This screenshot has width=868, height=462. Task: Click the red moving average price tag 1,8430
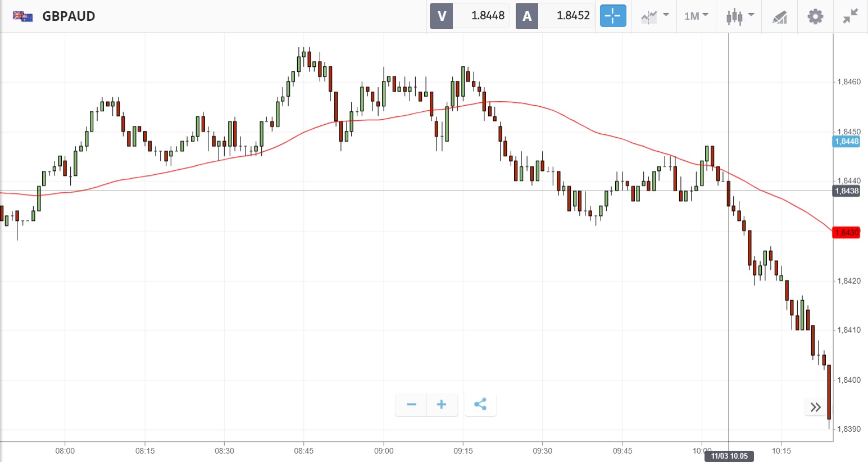pos(846,232)
